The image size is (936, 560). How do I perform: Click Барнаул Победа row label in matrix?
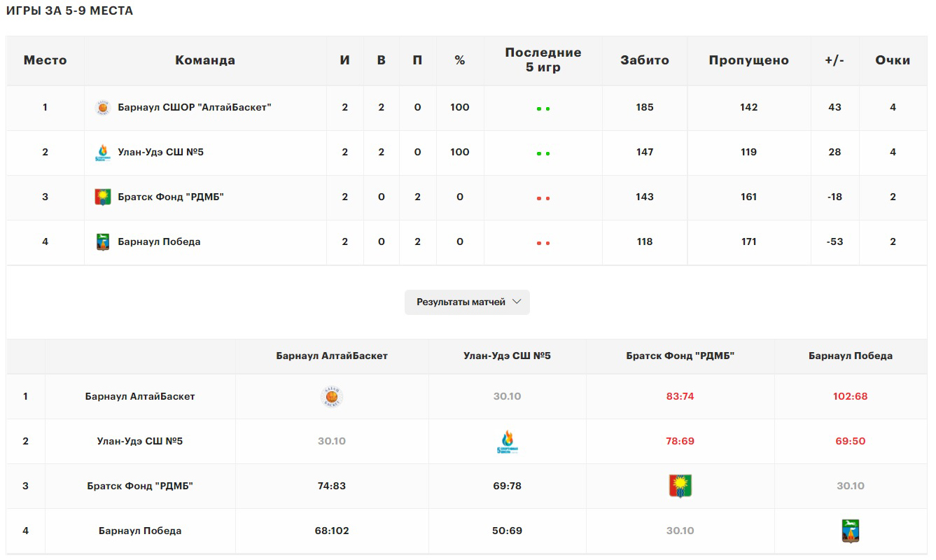click(140, 531)
